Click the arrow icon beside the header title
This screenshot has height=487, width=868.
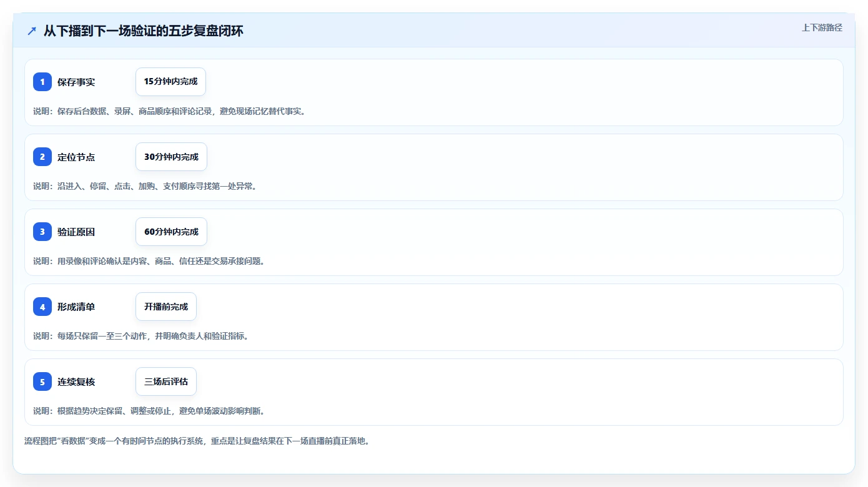pos(31,31)
